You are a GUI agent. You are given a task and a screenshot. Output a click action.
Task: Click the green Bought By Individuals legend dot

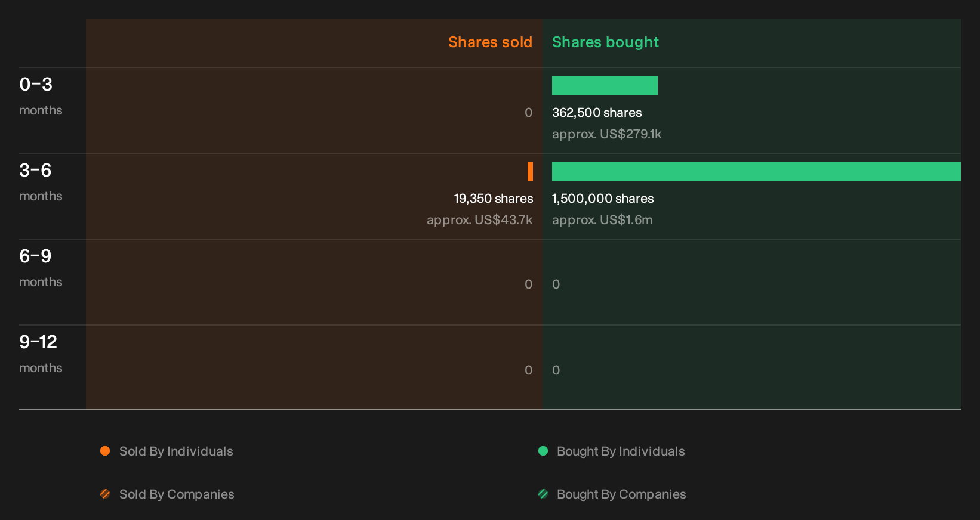(x=543, y=451)
